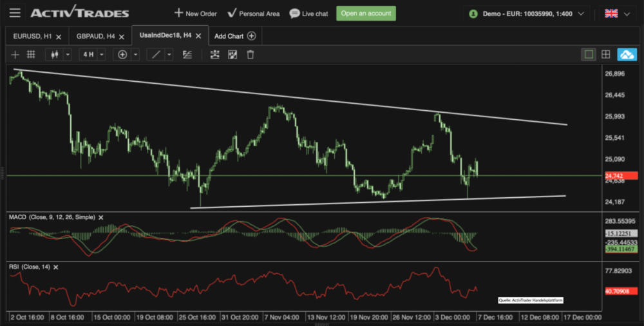
Task: Open the chart template icon
Action: coord(232,55)
